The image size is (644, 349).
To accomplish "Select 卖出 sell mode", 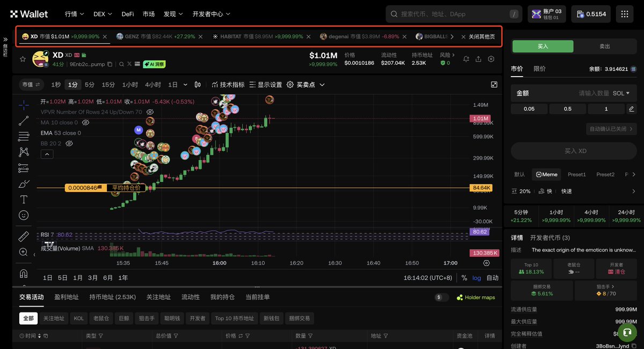I will [x=605, y=47].
